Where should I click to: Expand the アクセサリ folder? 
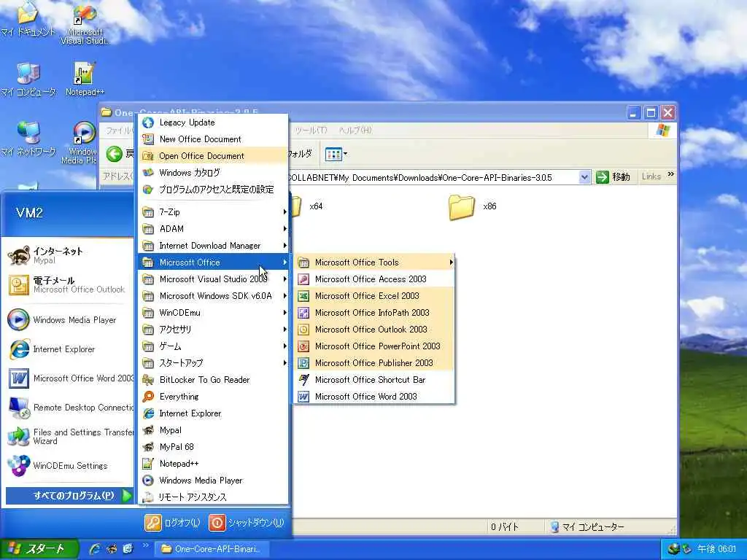tap(213, 330)
